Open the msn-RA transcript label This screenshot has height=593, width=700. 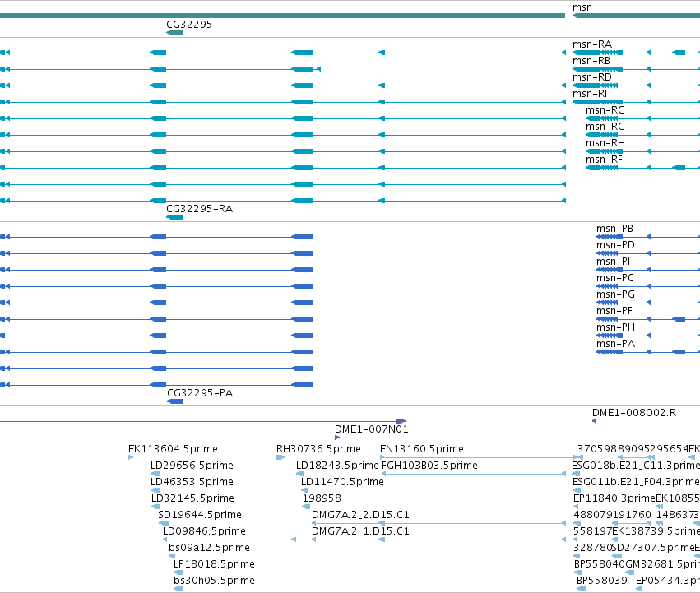pos(592,44)
